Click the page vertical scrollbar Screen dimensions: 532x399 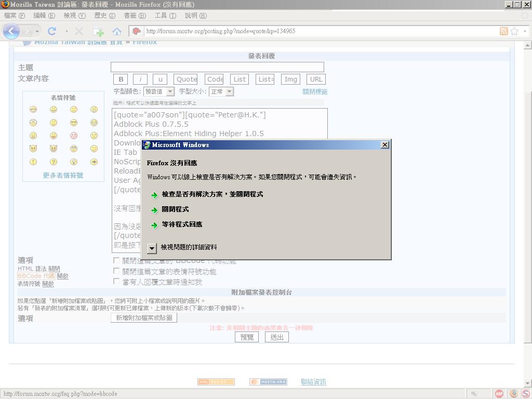(x=527, y=208)
